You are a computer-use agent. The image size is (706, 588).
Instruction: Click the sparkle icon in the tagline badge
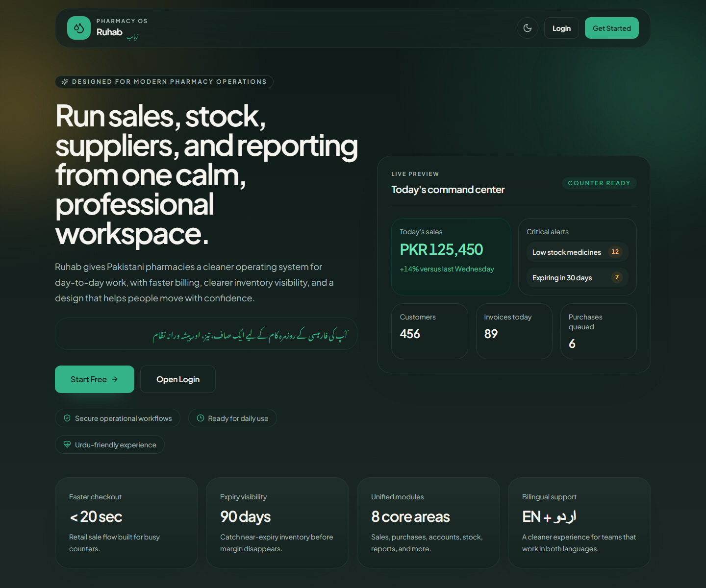click(x=65, y=82)
